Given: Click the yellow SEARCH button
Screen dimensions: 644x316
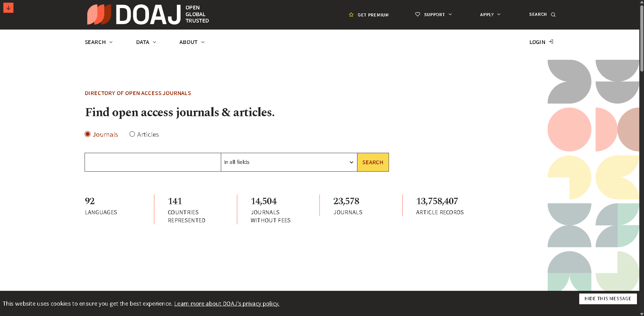Looking at the screenshot, I should [373, 162].
